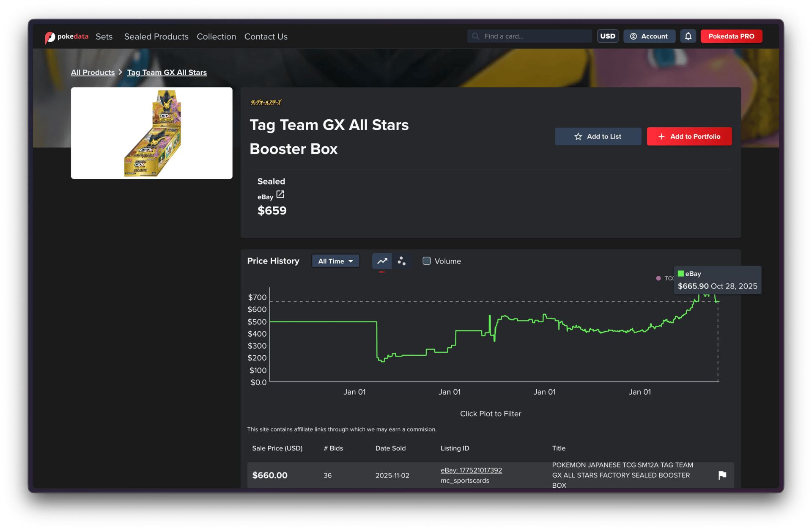Open the Account menu
Viewport: 812px width, 530px height.
tap(649, 36)
